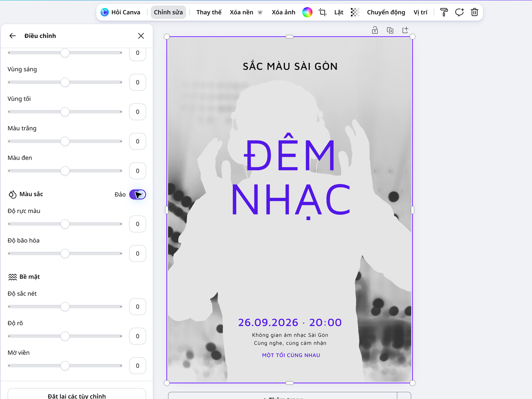The width and height of the screenshot is (532, 399).
Task: Select the 26.09.2026 · 20:00 date text
Action: pos(290,323)
